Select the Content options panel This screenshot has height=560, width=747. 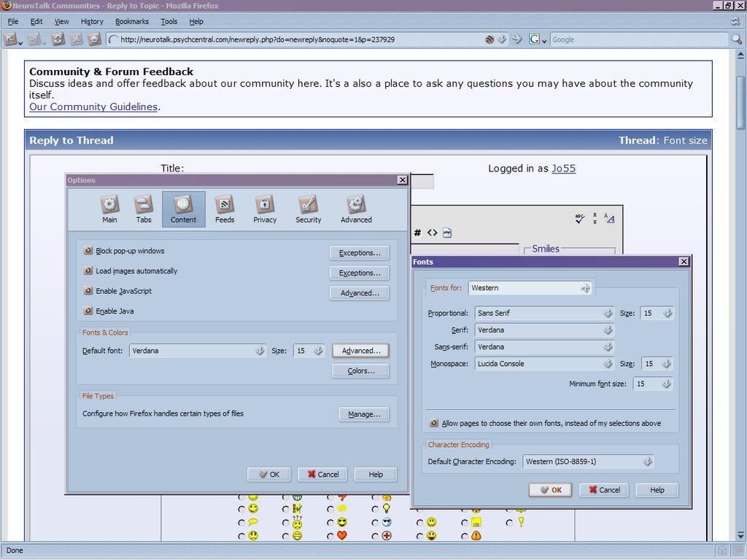[x=183, y=209]
